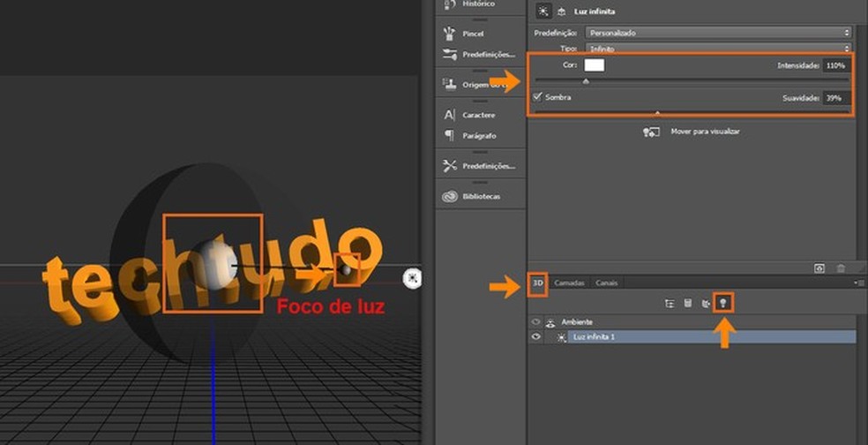
Task: Switch to the 3D tab
Action: click(537, 283)
